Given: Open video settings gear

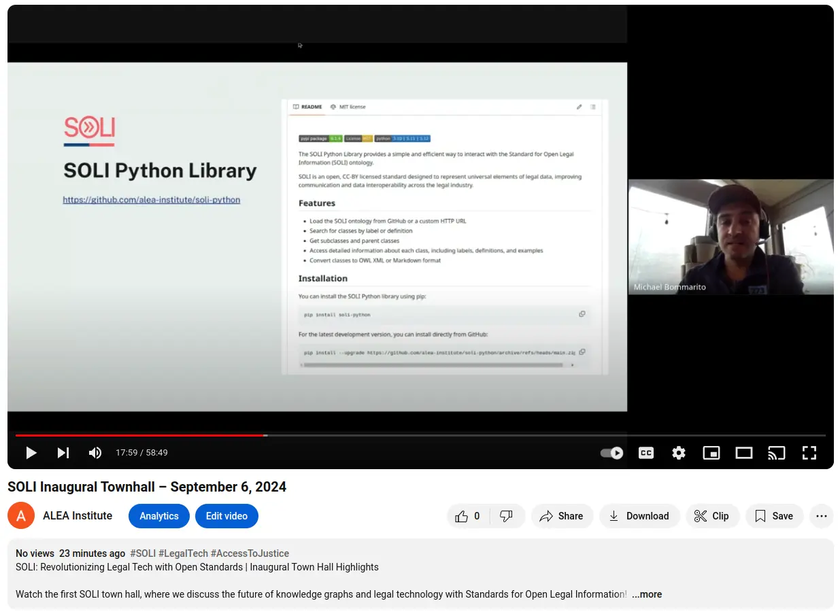Looking at the screenshot, I should click(x=679, y=453).
